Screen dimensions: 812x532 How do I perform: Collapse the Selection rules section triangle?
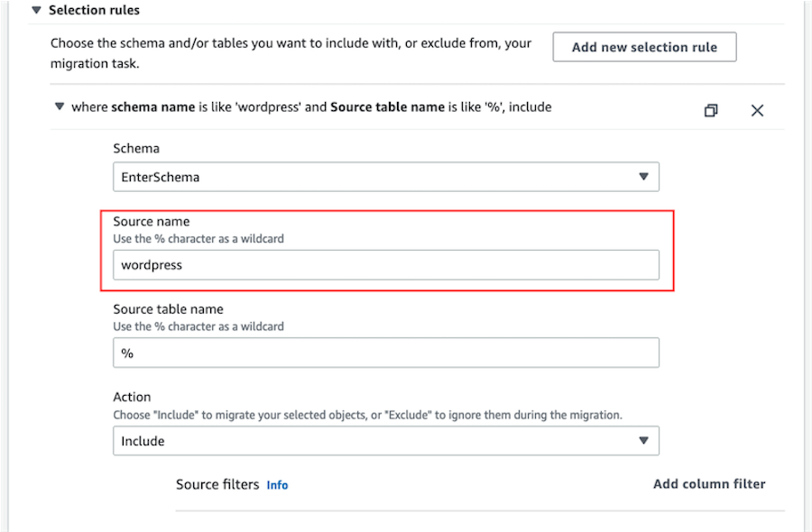[36, 11]
